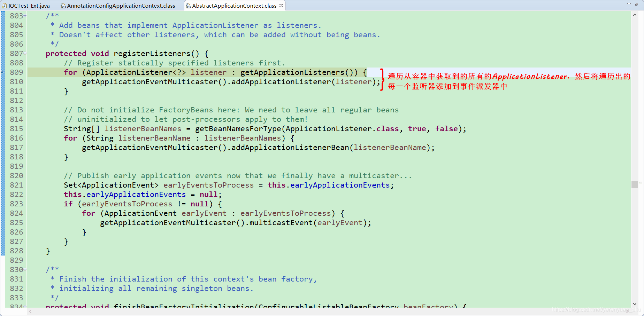Click line number 823 in the gutter
Image resolution: width=644 pixels, height=316 pixels.
pos(16,204)
